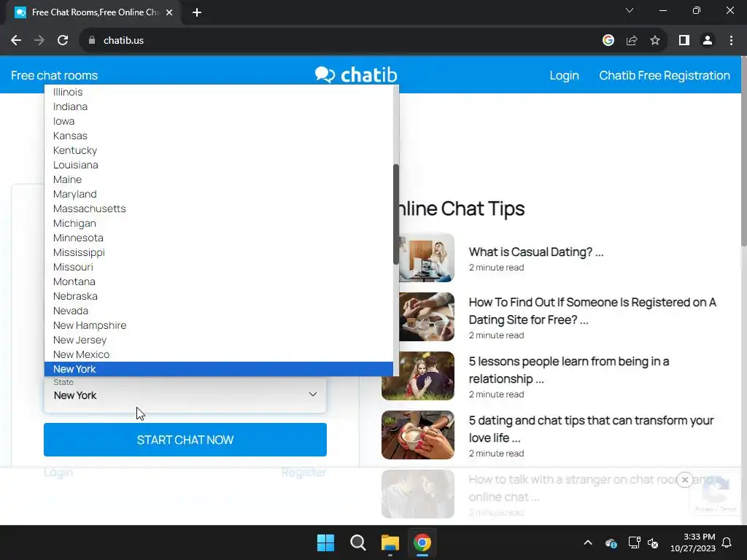Select New Mexico option
Image resolution: width=747 pixels, height=560 pixels.
click(219, 355)
